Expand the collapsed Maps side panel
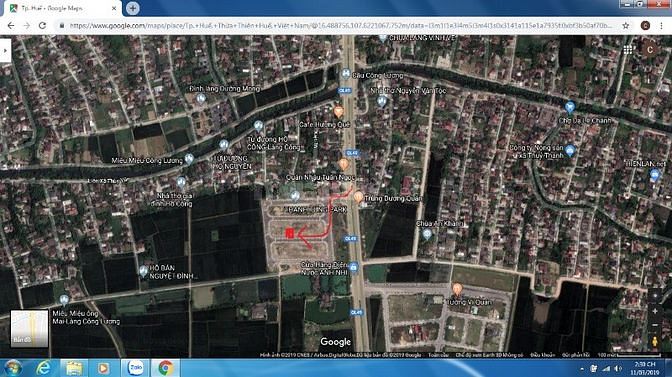The width and height of the screenshot is (672, 377). coord(5,51)
